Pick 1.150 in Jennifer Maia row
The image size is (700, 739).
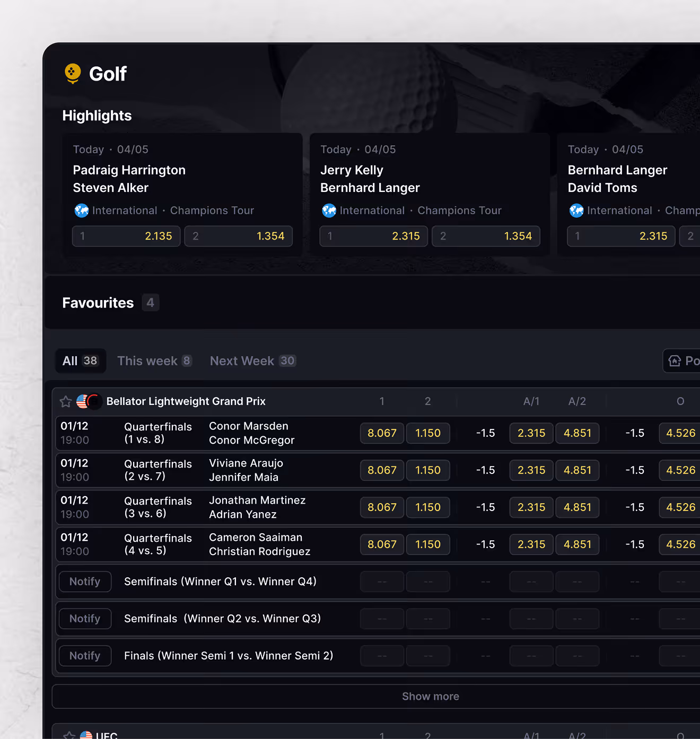coord(428,470)
